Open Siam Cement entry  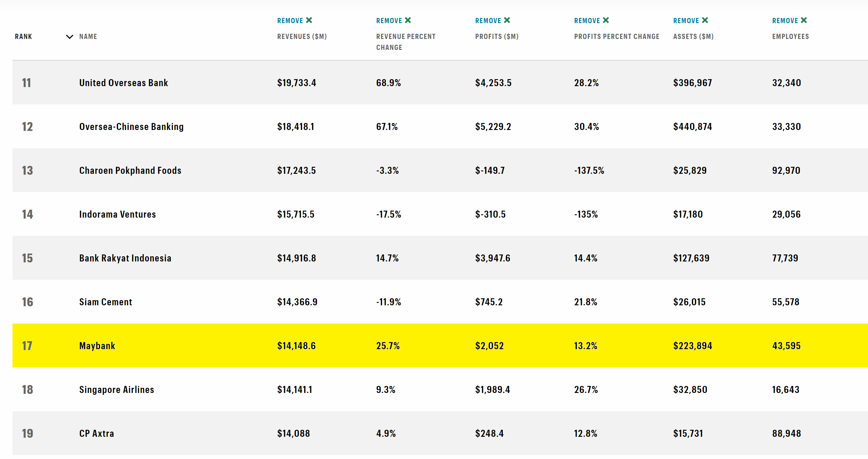(106, 302)
